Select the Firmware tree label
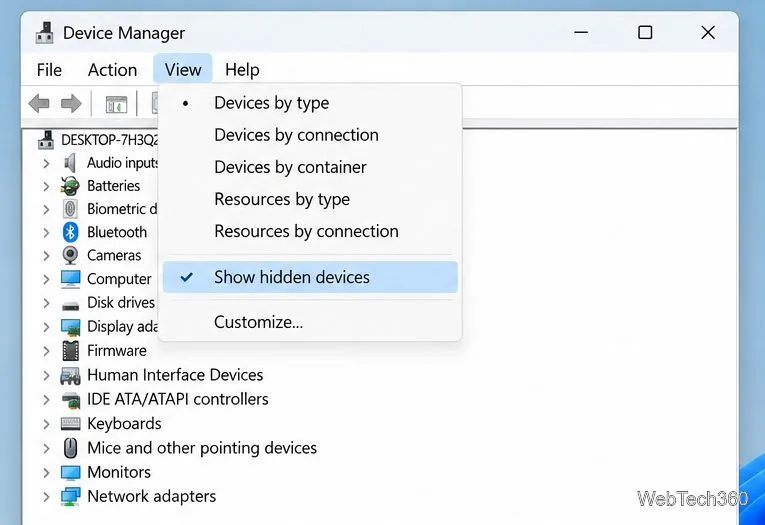765x525 pixels. [117, 351]
